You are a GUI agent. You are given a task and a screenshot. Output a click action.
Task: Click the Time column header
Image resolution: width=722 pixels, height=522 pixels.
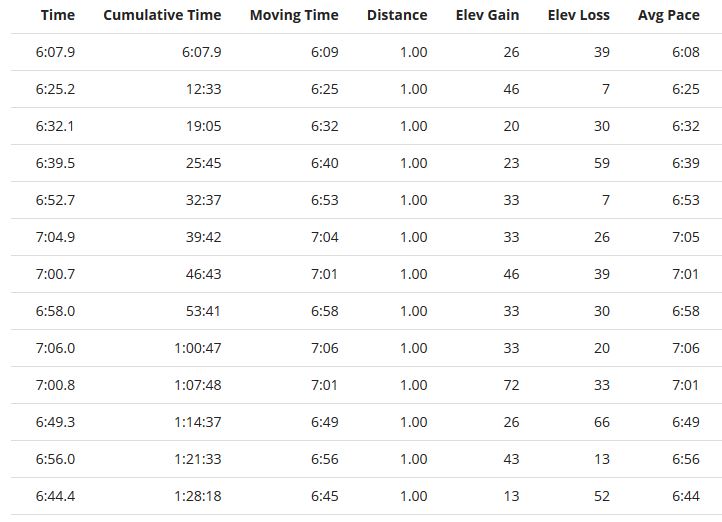[57, 15]
